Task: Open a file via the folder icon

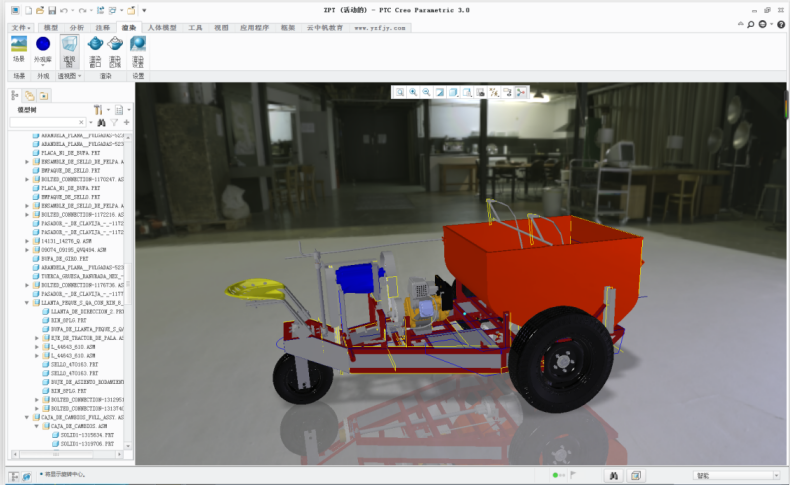Action: [40, 10]
